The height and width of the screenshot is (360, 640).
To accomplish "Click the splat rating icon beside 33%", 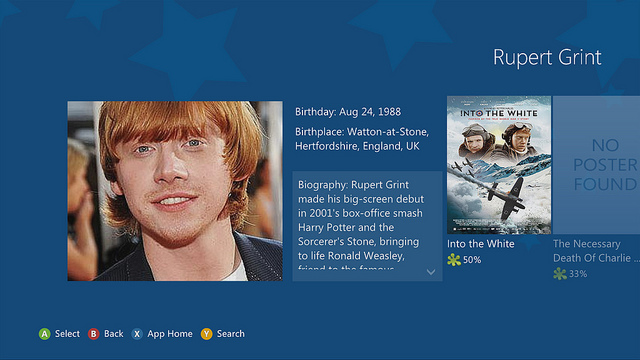I will tap(560, 273).
